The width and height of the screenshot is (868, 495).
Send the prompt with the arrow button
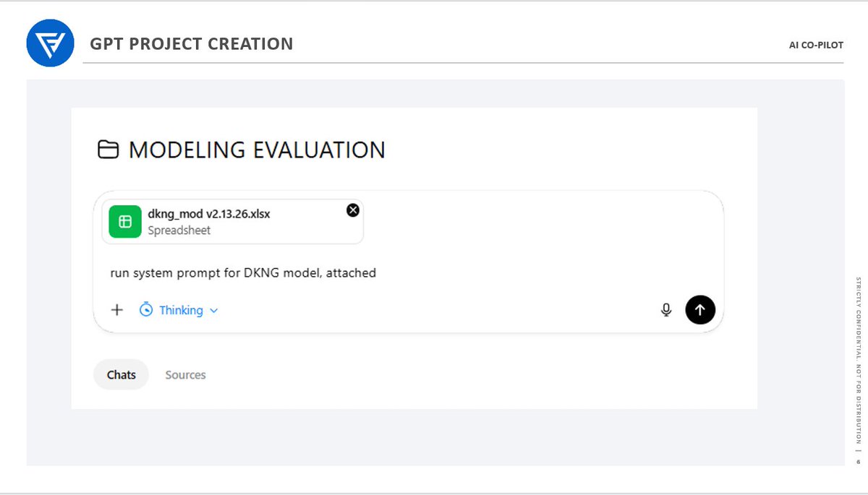click(699, 309)
